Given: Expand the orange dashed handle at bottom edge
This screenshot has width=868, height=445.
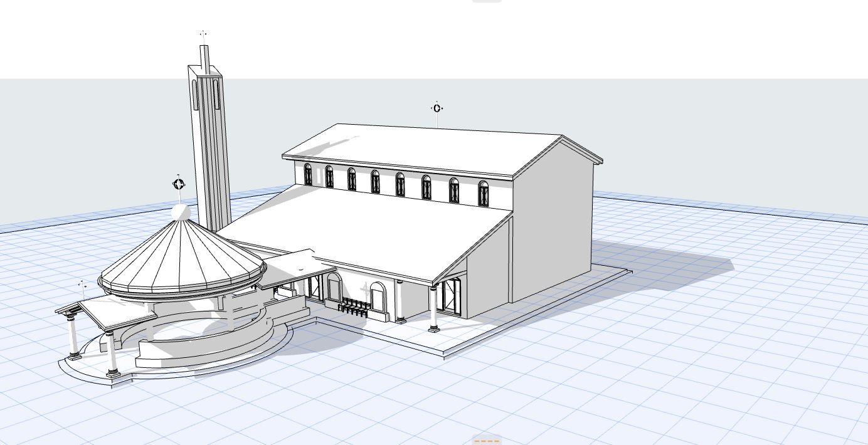Looking at the screenshot, I should (487, 441).
